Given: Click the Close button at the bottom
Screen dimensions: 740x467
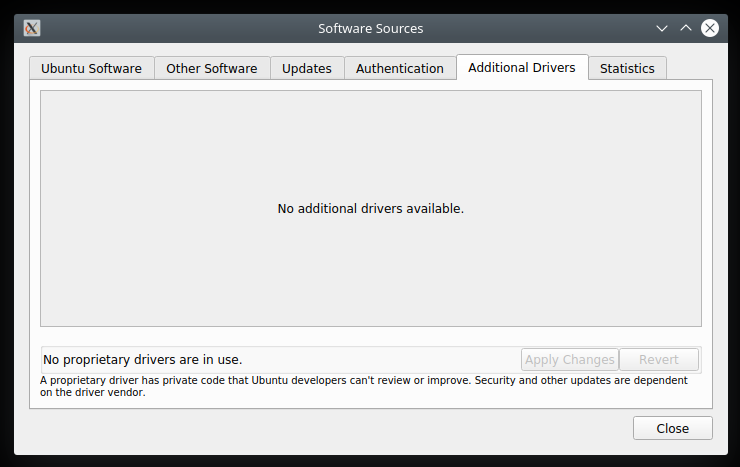Looking at the screenshot, I should (x=672, y=428).
